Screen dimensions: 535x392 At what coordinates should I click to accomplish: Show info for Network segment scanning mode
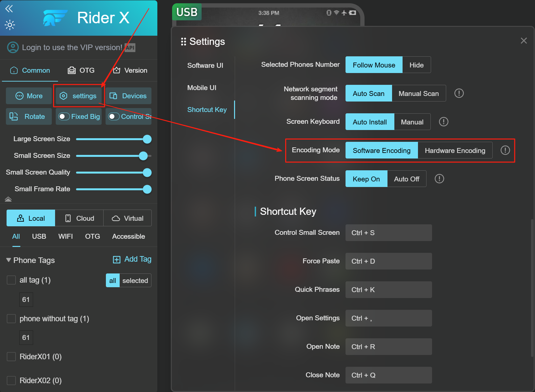point(459,93)
